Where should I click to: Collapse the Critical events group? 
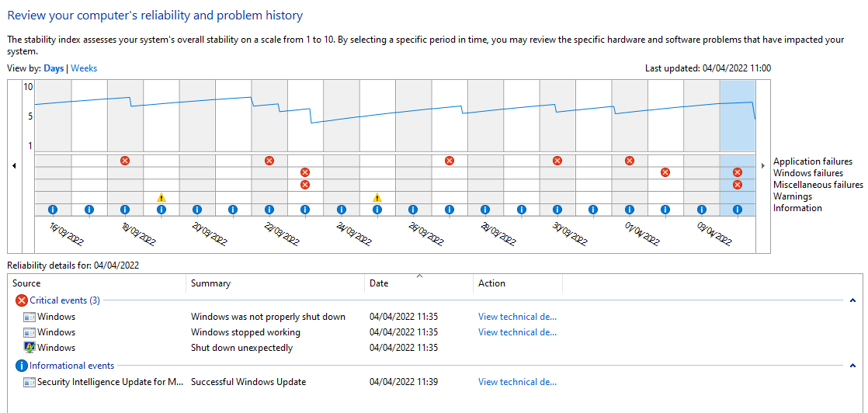point(853,300)
